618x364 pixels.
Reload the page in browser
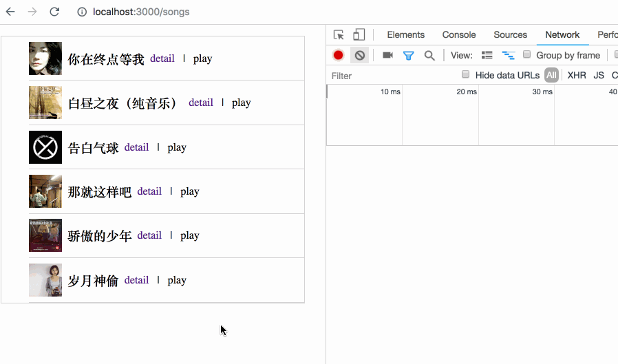(x=54, y=12)
